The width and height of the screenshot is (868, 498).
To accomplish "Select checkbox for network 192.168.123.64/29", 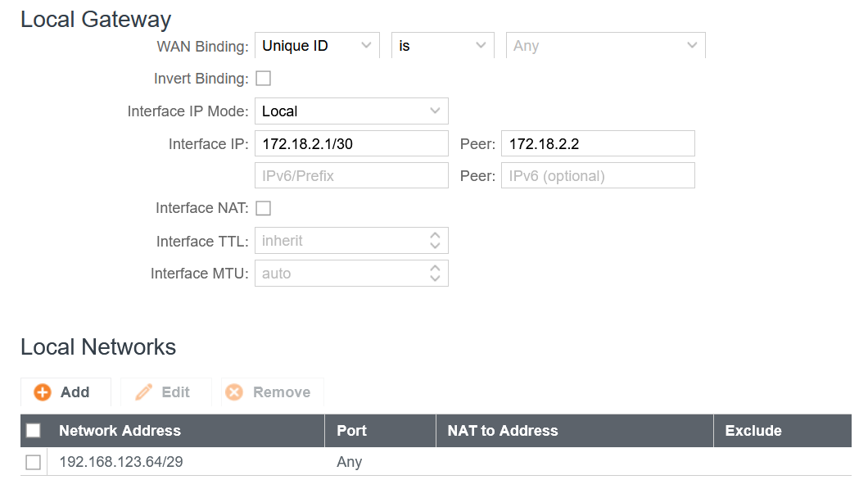I will click(33, 462).
